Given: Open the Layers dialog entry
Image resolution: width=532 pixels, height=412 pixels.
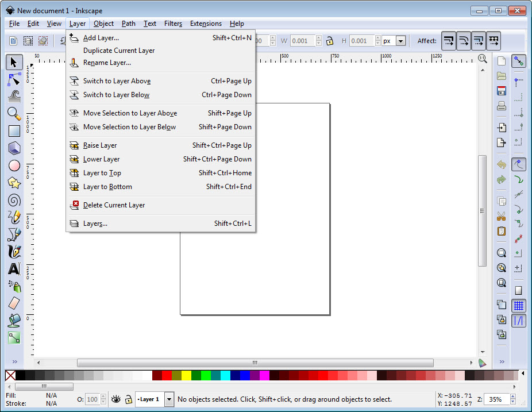Looking at the screenshot, I should click(160, 224).
